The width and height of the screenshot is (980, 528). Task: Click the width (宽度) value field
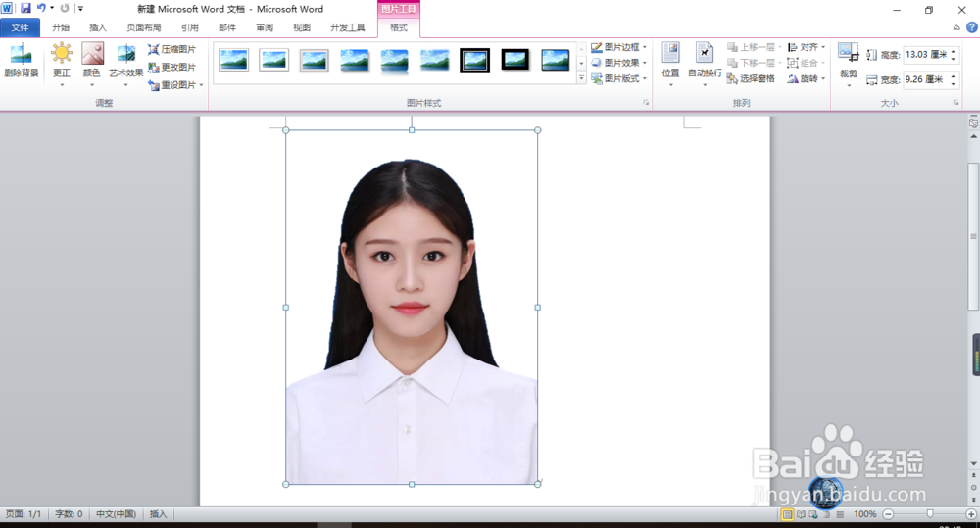[x=926, y=79]
